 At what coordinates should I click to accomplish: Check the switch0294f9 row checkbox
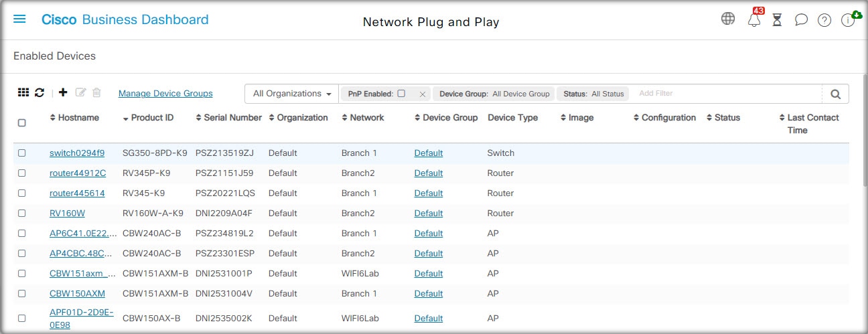coord(22,153)
